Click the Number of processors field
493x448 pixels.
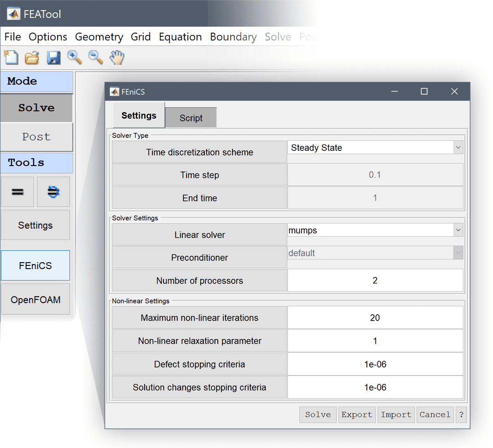pos(375,280)
